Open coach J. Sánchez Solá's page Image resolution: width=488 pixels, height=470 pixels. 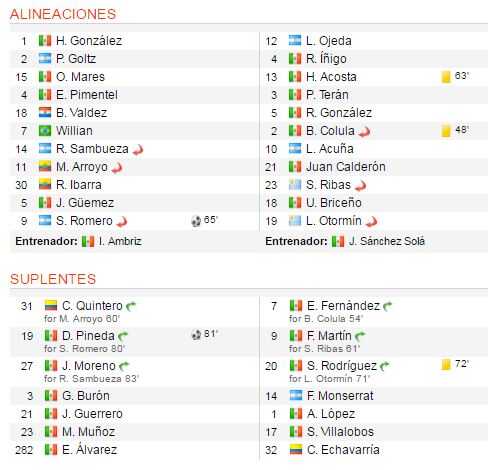pos(387,241)
